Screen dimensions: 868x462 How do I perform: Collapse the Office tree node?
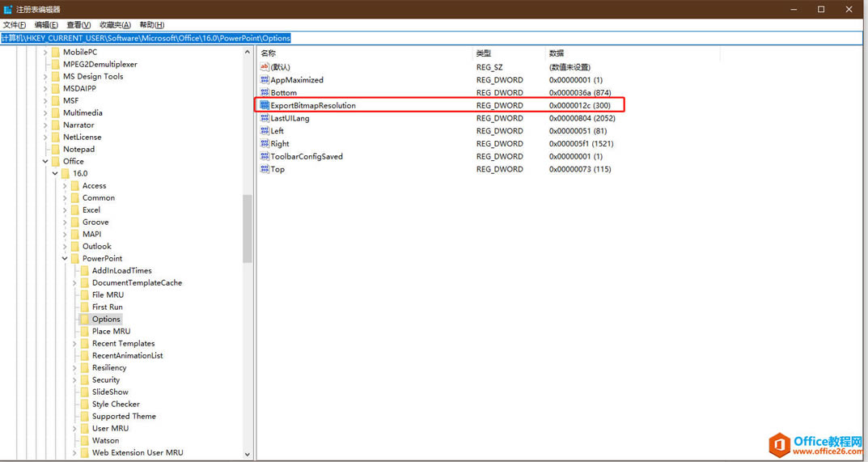[45, 162]
